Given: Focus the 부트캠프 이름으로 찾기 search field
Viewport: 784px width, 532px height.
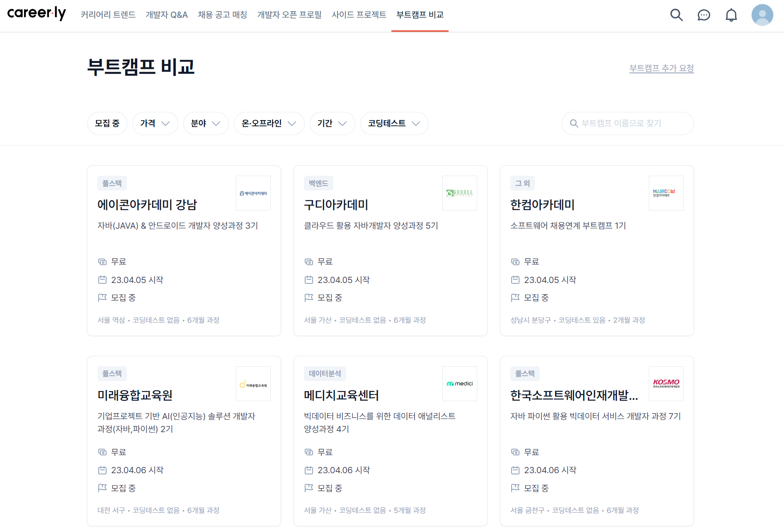Looking at the screenshot, I should pos(628,123).
